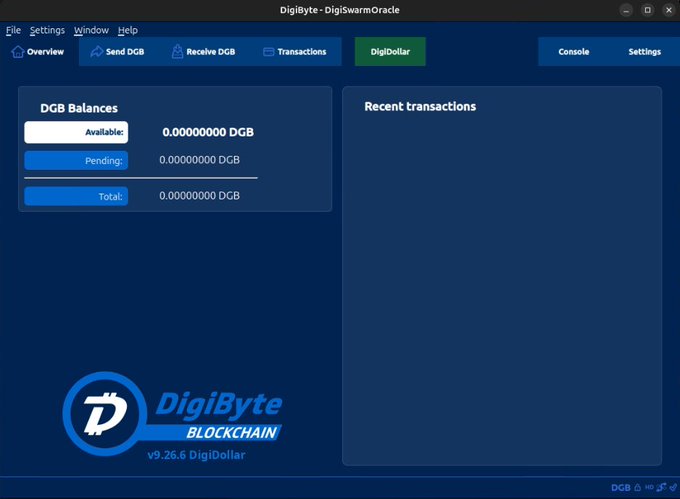Select the pending 0.00000000 DGB value
The height and width of the screenshot is (499, 680).
199,160
